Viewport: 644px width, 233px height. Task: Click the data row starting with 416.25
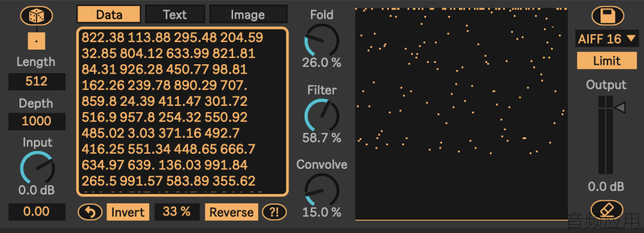[168, 149]
